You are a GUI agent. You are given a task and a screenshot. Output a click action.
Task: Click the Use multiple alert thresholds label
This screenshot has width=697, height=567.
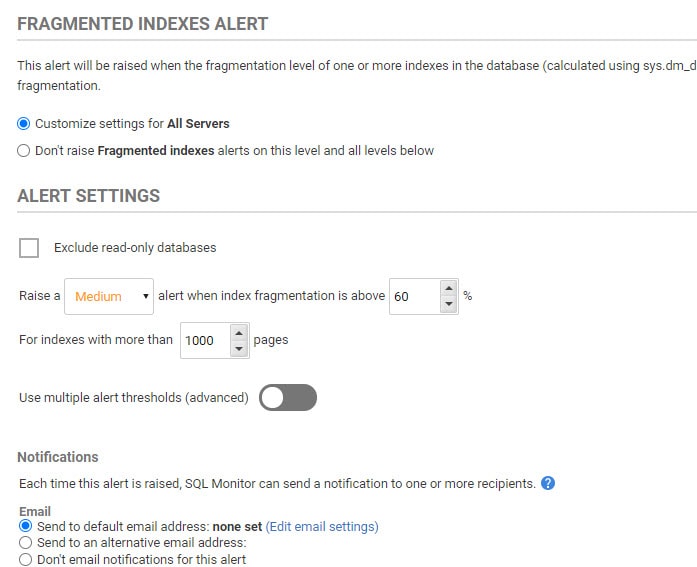[x=134, y=397]
